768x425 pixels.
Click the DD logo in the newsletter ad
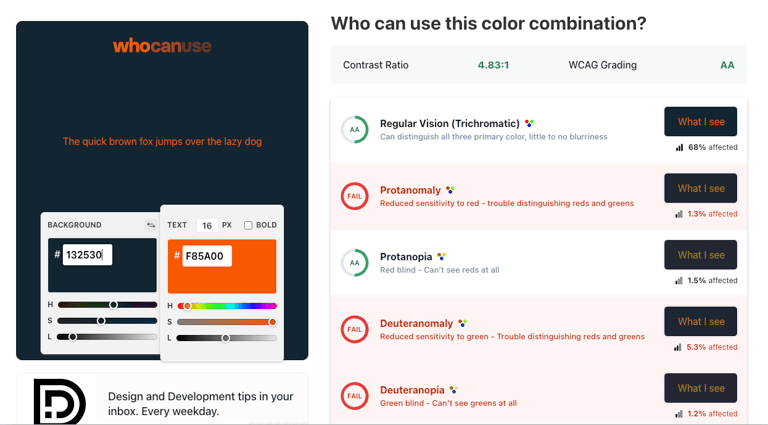pos(60,401)
